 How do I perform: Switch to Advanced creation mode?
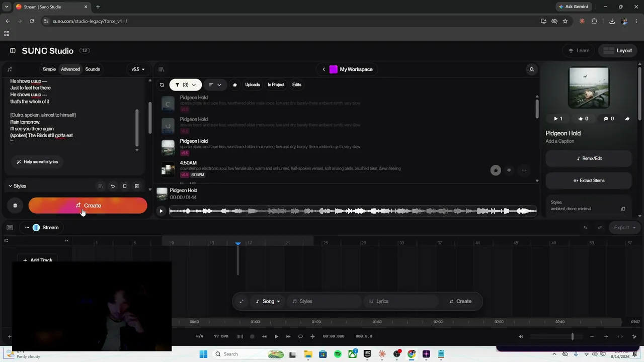pos(70,69)
